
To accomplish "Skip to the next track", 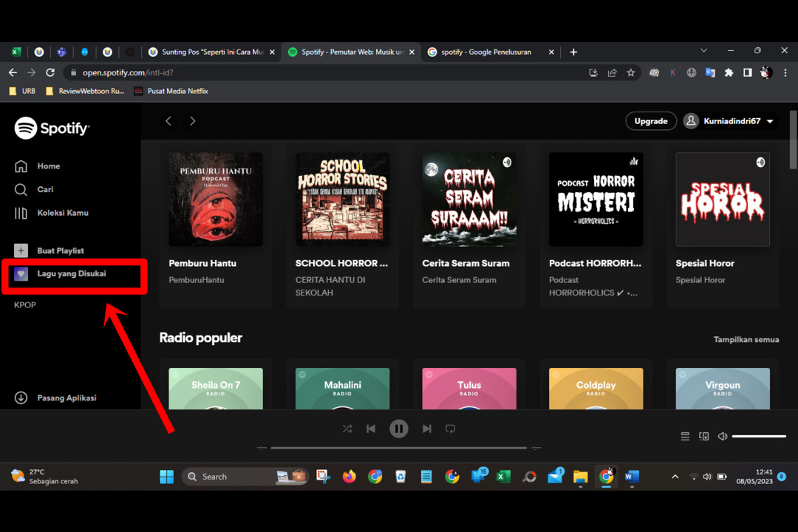I will (427, 429).
